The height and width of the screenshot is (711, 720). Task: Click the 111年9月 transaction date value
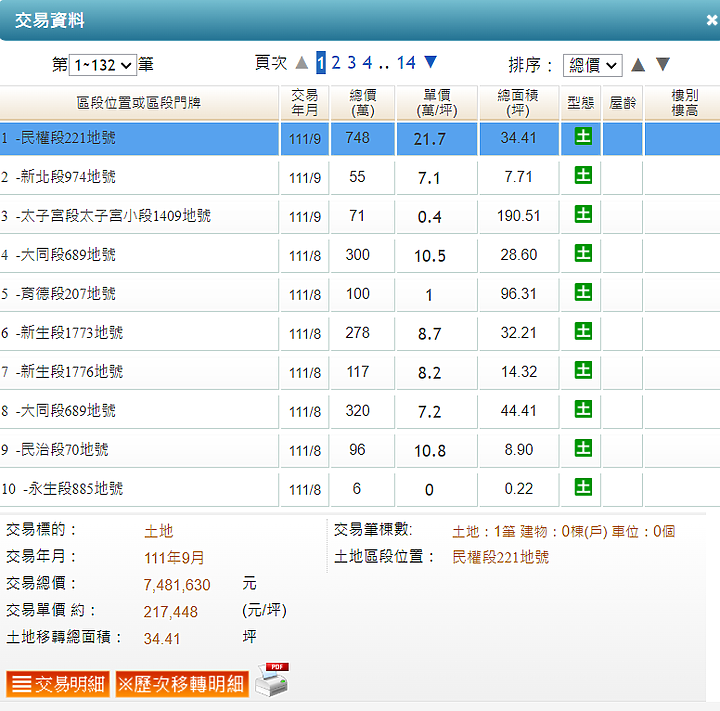174,558
